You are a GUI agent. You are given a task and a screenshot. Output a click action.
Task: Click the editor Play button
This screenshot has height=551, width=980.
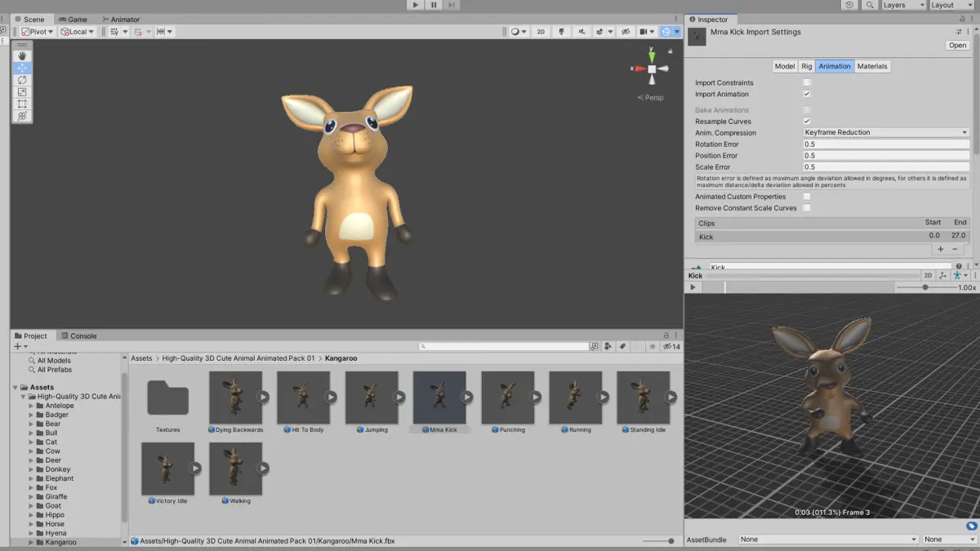(416, 5)
